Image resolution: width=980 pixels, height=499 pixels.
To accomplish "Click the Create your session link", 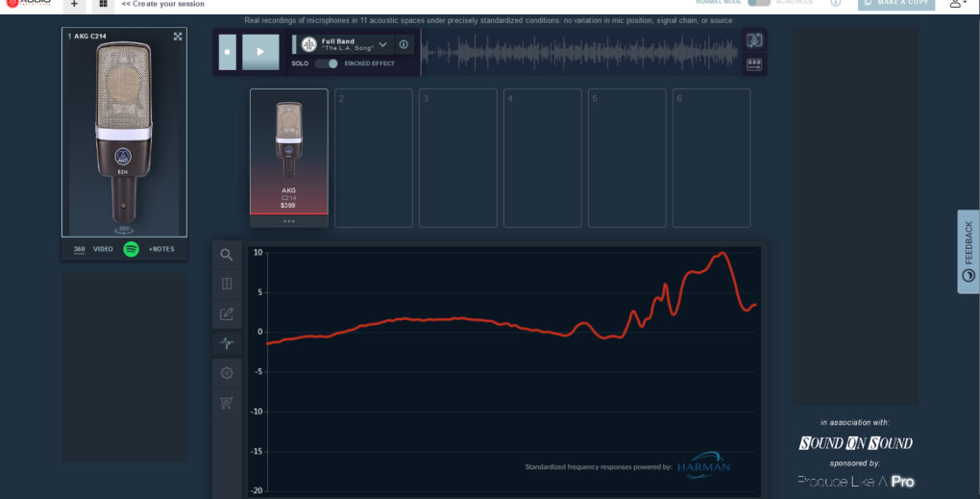I will tap(163, 4).
